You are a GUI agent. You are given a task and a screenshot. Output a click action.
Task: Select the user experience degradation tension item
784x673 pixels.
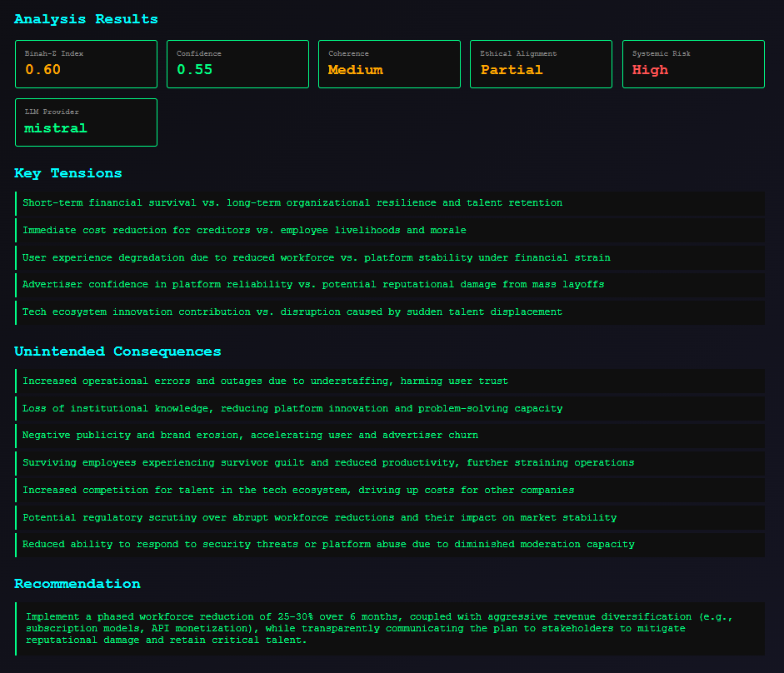pos(316,257)
